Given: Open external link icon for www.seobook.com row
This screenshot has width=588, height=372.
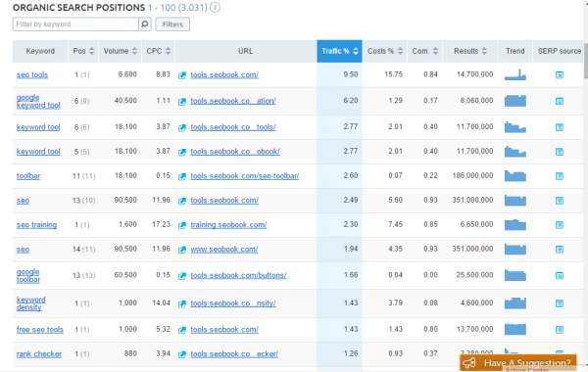Looking at the screenshot, I should click(182, 250).
